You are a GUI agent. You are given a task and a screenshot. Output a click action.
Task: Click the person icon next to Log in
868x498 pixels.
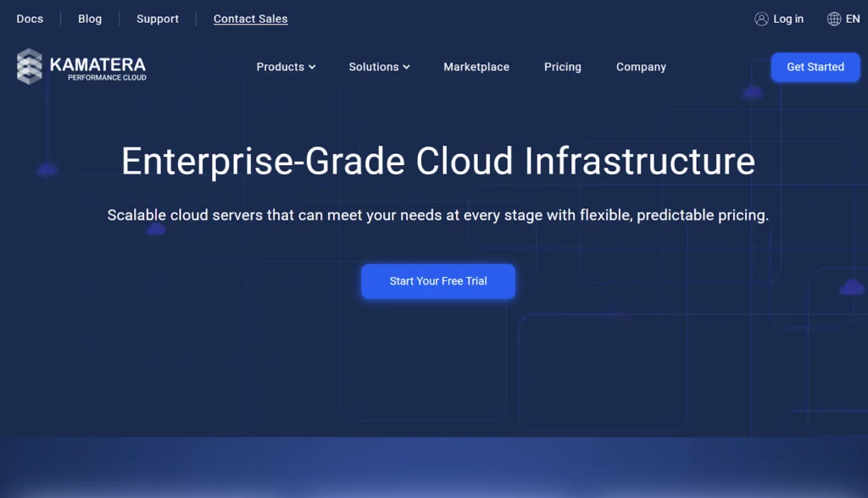[x=760, y=18]
